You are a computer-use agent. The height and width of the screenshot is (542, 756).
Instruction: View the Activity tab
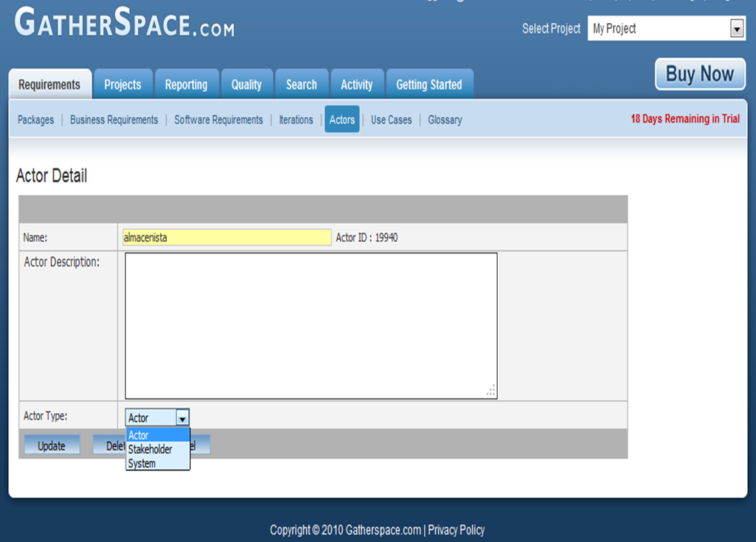356,85
